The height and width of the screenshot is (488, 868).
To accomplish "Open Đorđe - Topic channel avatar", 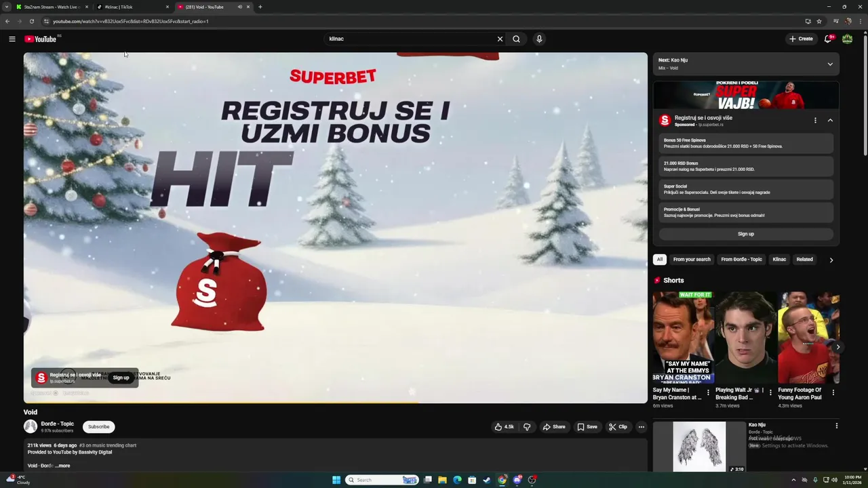I will (31, 426).
